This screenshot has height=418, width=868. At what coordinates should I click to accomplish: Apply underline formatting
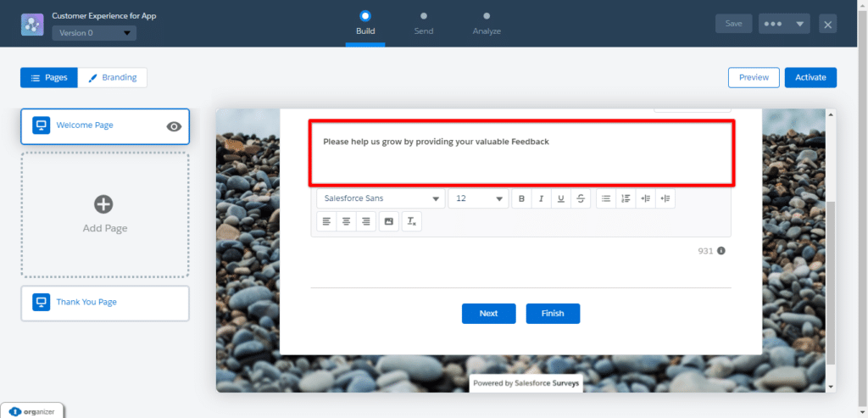[560, 198]
